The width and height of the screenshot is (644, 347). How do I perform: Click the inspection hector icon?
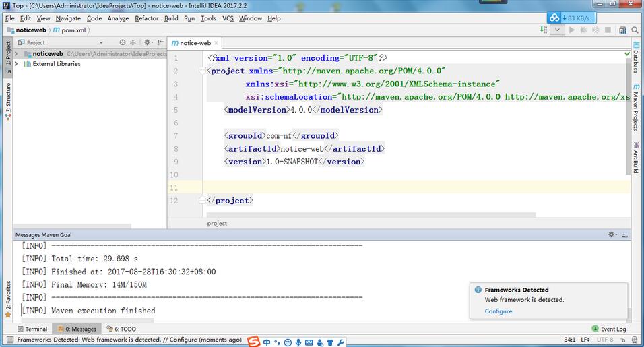tap(635, 340)
